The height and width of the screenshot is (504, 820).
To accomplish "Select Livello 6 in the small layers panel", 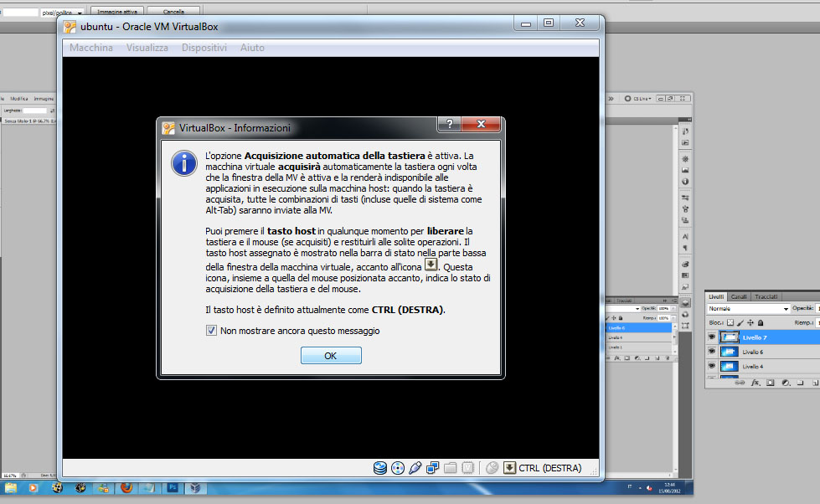I will pyautogui.click(x=638, y=328).
